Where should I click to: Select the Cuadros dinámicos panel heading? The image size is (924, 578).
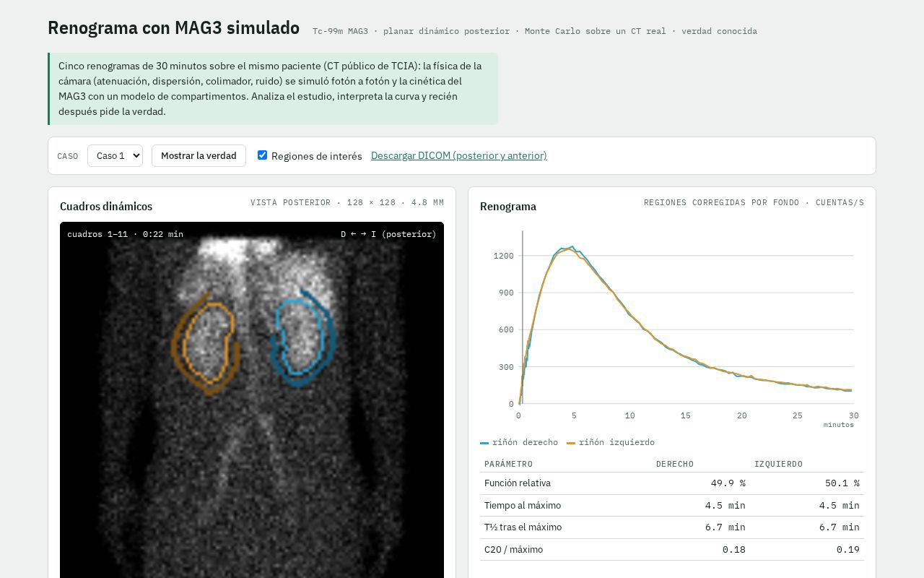point(106,207)
